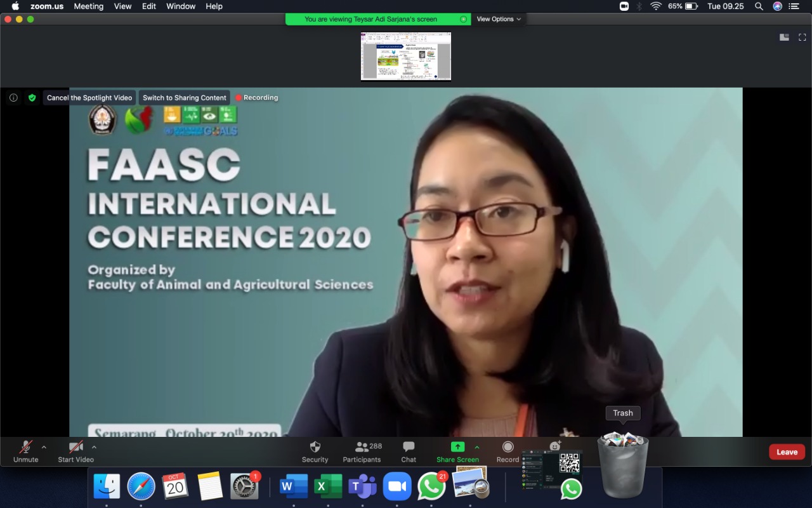Open the Window menu in menu bar
The height and width of the screenshot is (508, 812).
[181, 6]
